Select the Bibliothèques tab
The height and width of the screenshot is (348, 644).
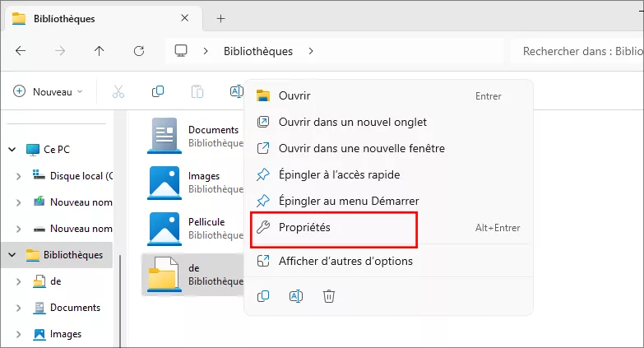(x=103, y=18)
